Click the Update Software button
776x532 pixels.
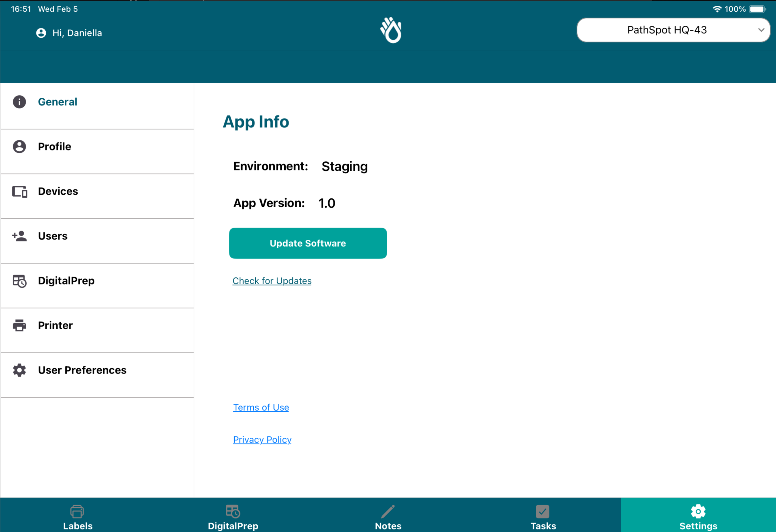(x=308, y=243)
